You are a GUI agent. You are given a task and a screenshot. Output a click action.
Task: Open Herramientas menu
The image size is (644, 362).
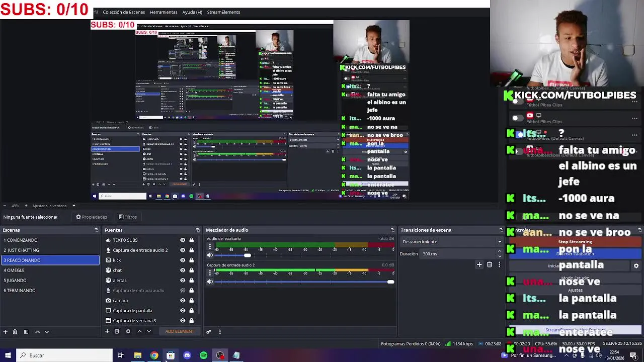pos(164,12)
